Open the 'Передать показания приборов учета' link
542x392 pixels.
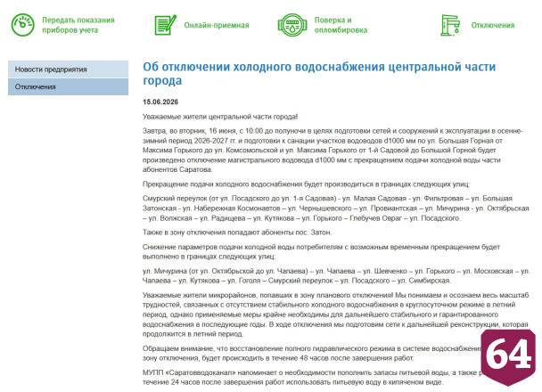(78, 25)
